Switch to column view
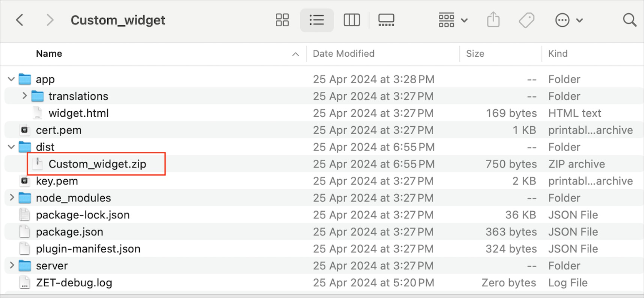Viewport: 644px width, 298px height. [x=352, y=20]
